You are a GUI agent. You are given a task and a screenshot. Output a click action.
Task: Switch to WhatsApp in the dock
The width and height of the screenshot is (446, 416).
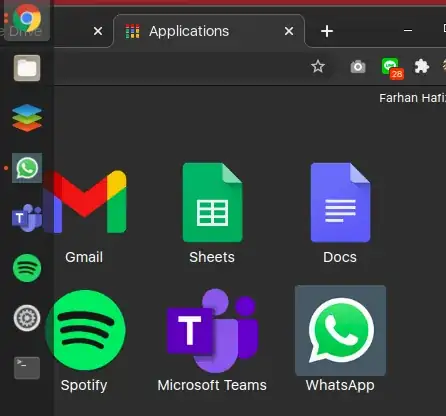point(27,168)
